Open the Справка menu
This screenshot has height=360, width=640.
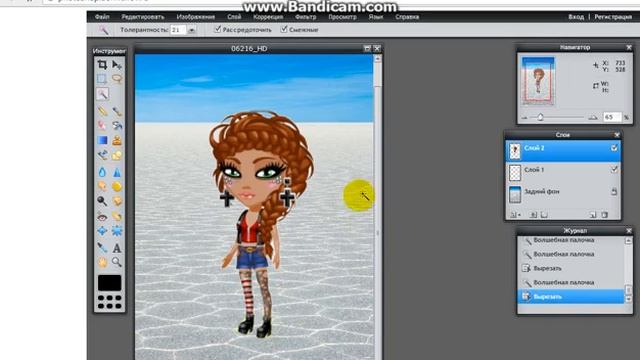(x=407, y=17)
